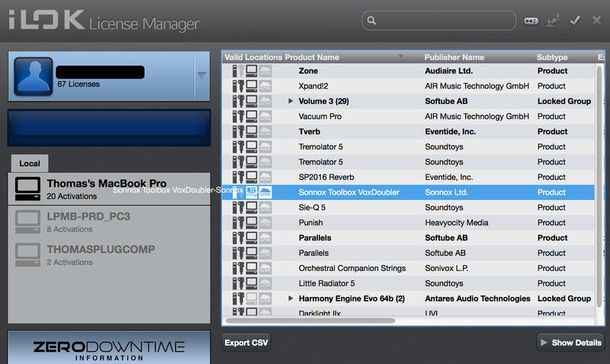Click computer location icon in Vacuum Pro row
Viewport: 610px width, 364px height.
(252, 117)
